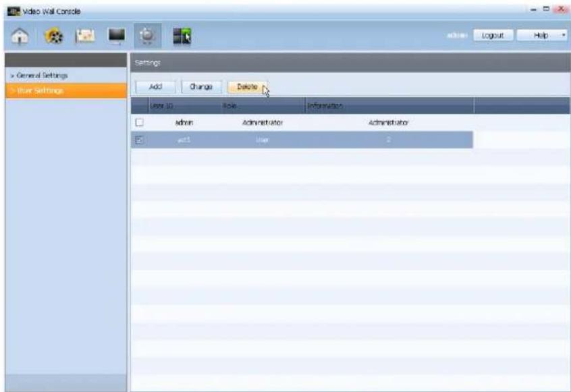
Task: Minimize the Video Wall Console window
Action: (534, 10)
